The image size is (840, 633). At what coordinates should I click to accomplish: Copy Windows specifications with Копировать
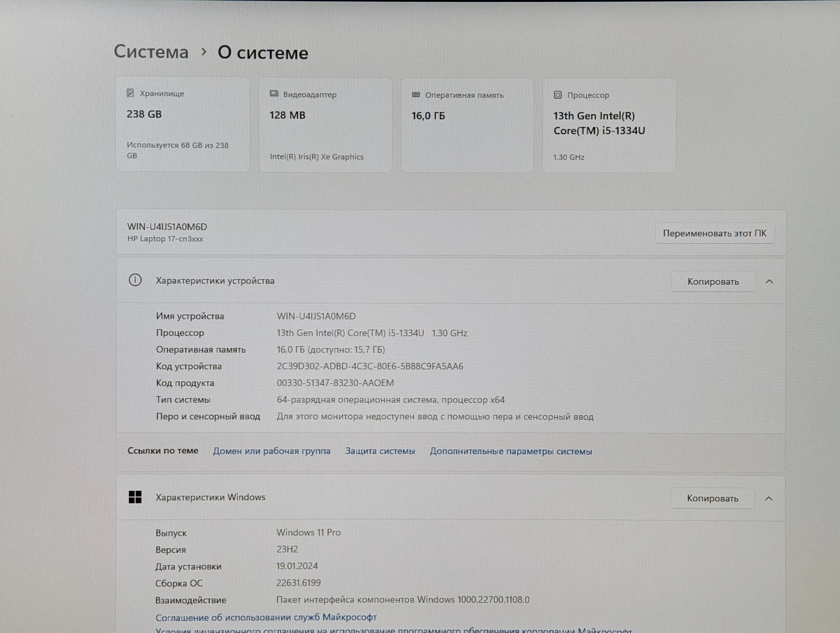pyautogui.click(x=712, y=498)
